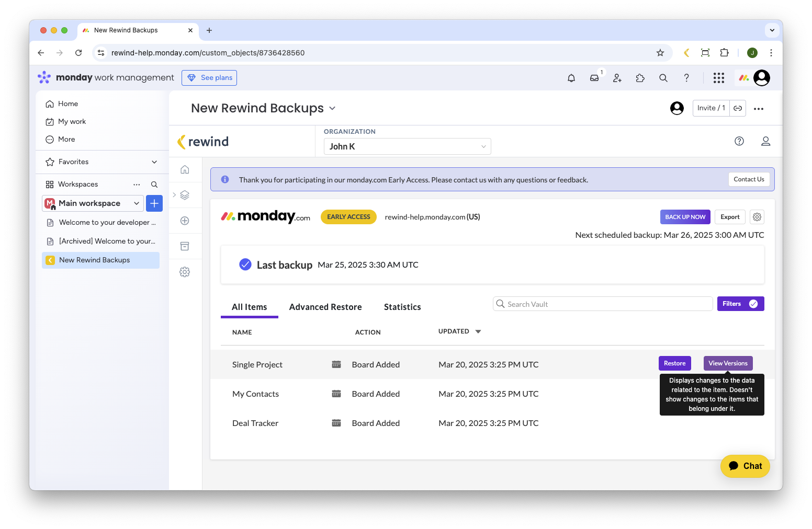Expand the New Rewind Backups title chevron
The image size is (812, 529).
click(332, 109)
